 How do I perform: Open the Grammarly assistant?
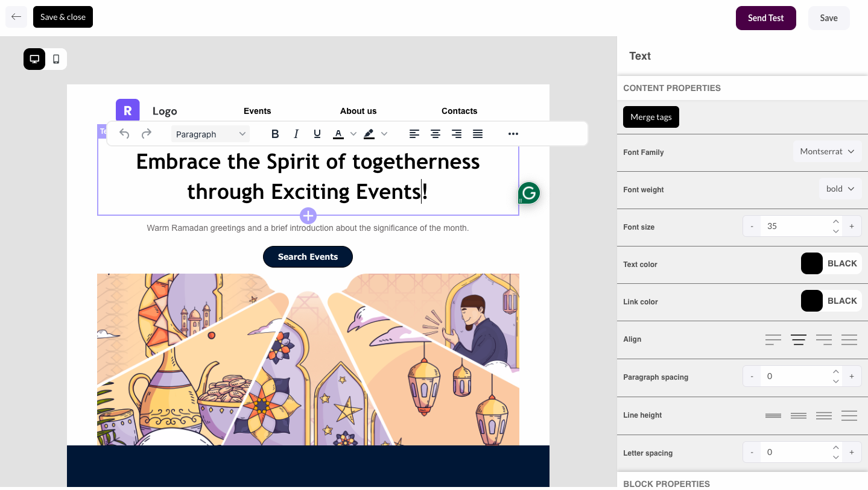point(528,192)
